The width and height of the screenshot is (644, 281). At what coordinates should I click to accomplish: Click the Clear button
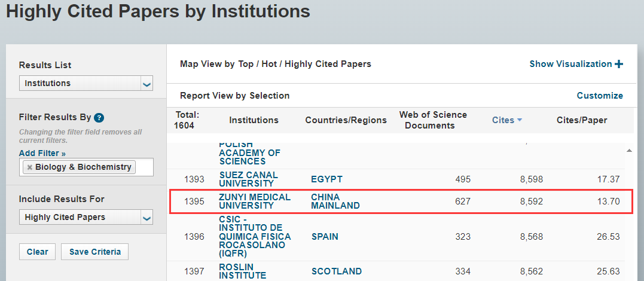pyautogui.click(x=38, y=252)
